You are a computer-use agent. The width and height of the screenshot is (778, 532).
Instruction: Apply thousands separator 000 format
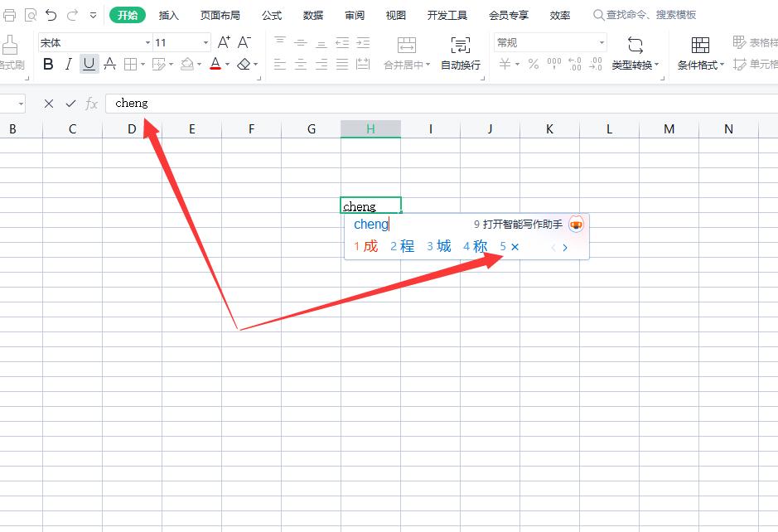(x=554, y=64)
